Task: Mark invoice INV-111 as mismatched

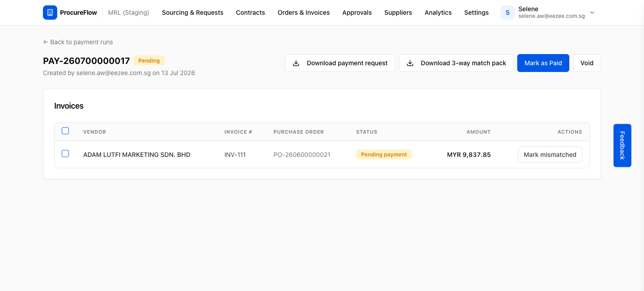Action: (x=550, y=155)
